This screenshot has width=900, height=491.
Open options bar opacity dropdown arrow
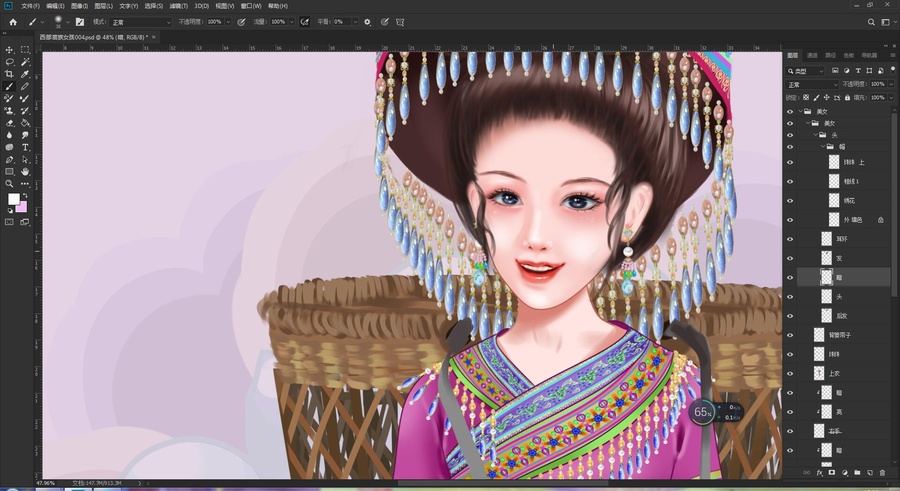point(228,22)
